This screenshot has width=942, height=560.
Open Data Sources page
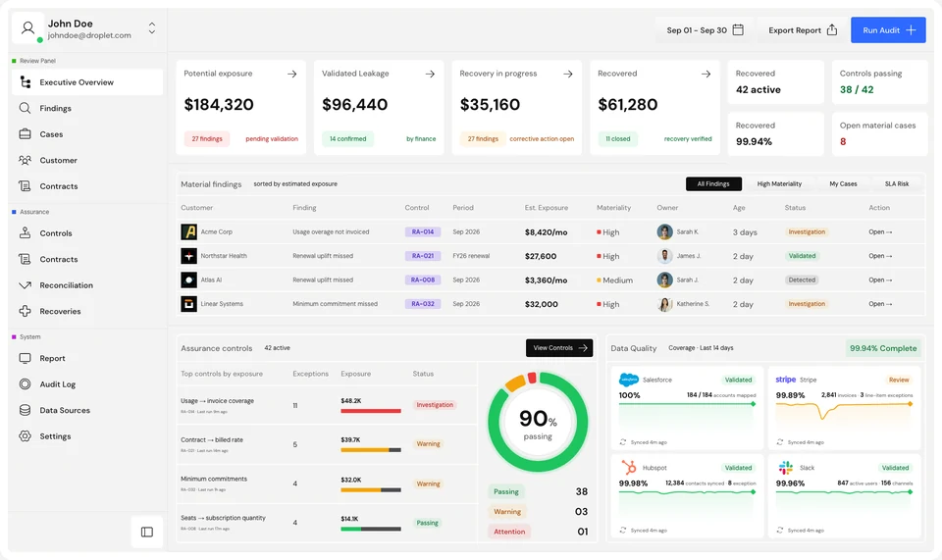(x=65, y=410)
